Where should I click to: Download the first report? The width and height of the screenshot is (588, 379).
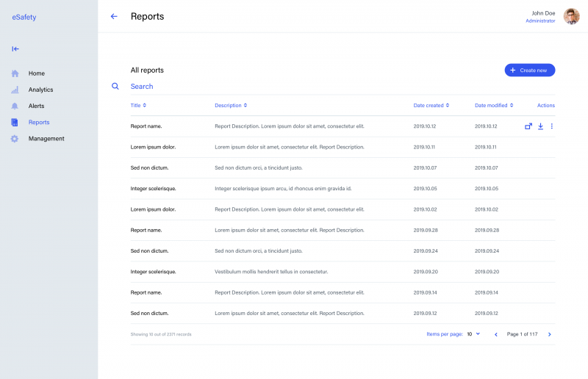coord(540,126)
